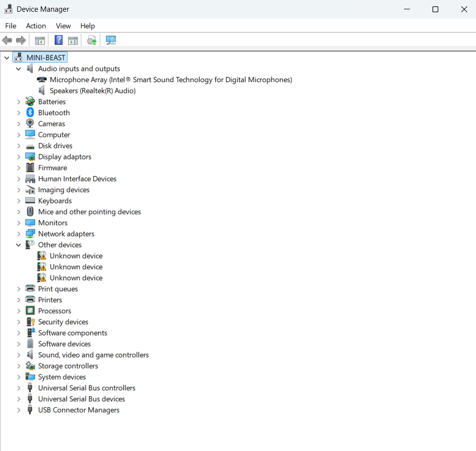Click Scan for hardware changes toolbar icon
Image resolution: width=476 pixels, height=451 pixels.
point(111,41)
